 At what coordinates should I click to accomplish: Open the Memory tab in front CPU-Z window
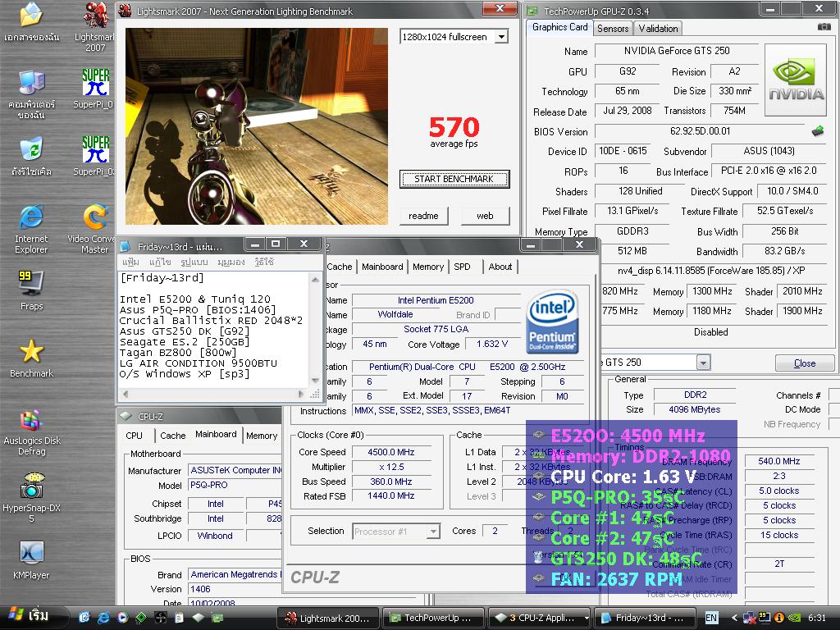pos(428,267)
